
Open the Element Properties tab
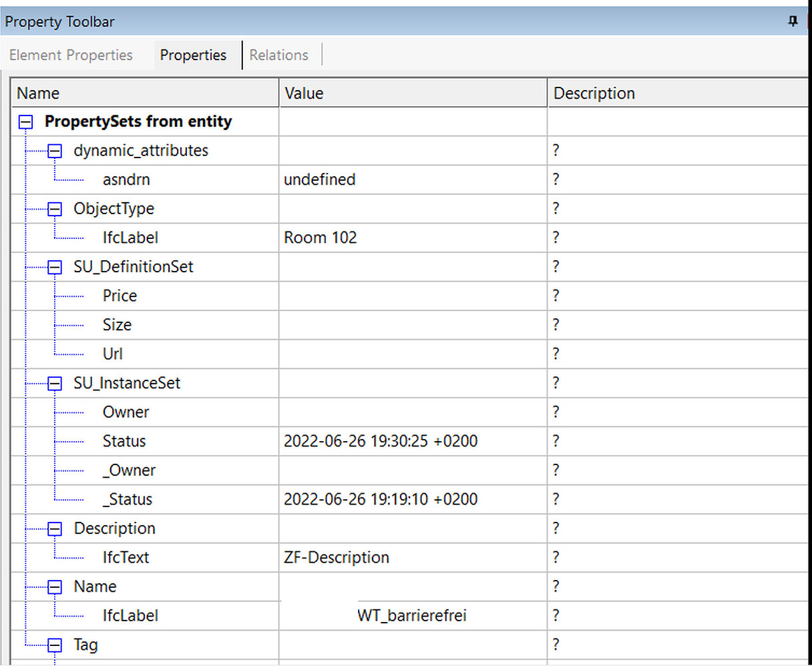point(70,55)
